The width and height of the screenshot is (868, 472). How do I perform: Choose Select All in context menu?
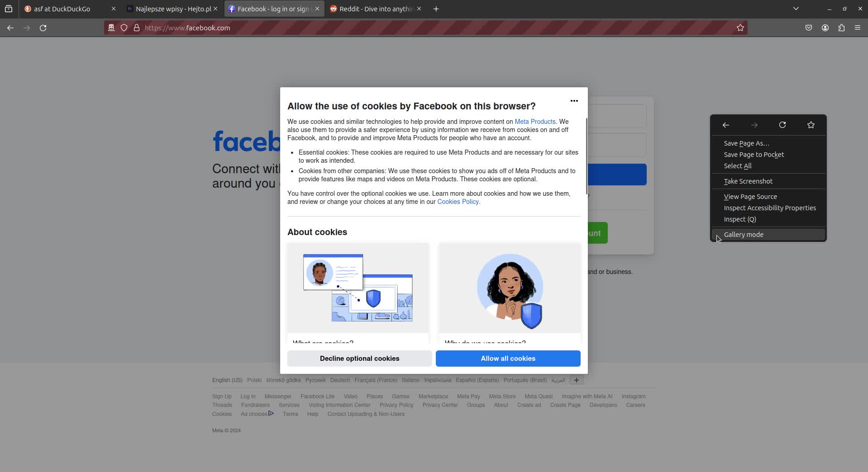[x=768, y=166]
